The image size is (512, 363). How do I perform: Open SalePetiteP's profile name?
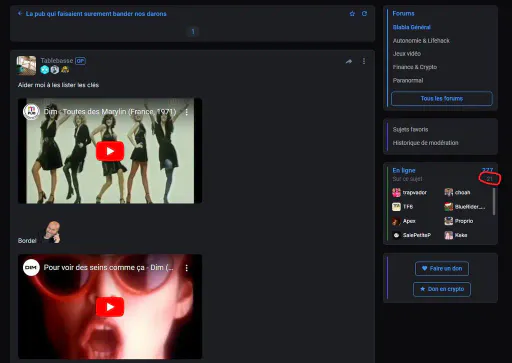pyautogui.click(x=417, y=235)
